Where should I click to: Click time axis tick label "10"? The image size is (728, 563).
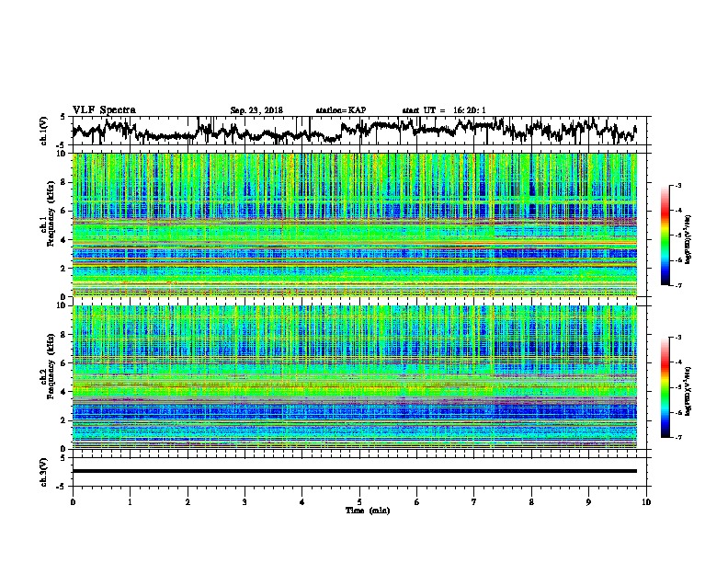(x=646, y=502)
